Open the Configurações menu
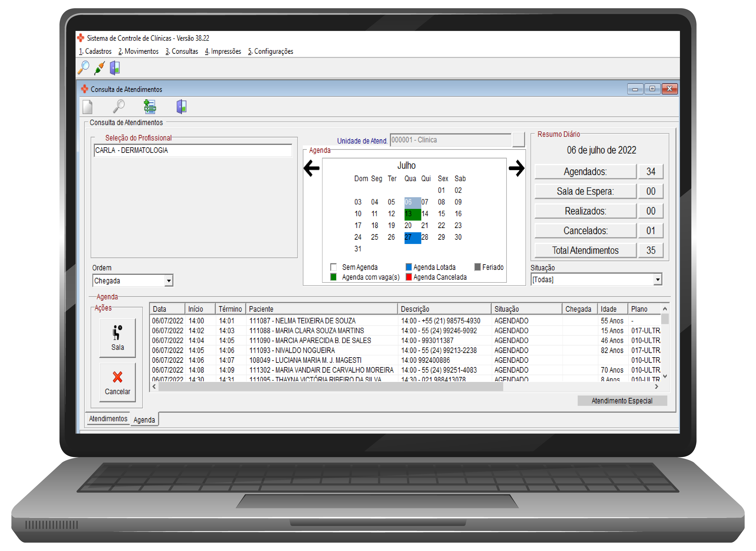The image size is (756, 551). coord(270,51)
